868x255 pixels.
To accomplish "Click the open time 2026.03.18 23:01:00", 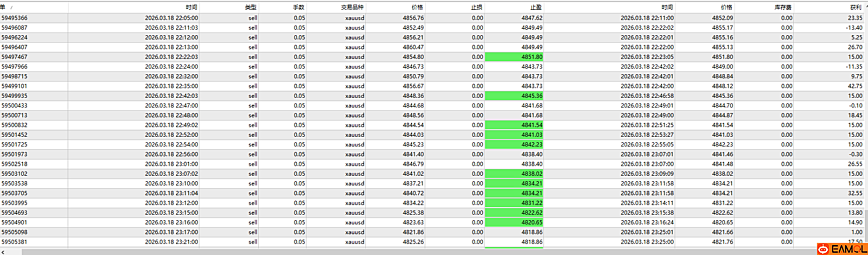I will [171, 164].
